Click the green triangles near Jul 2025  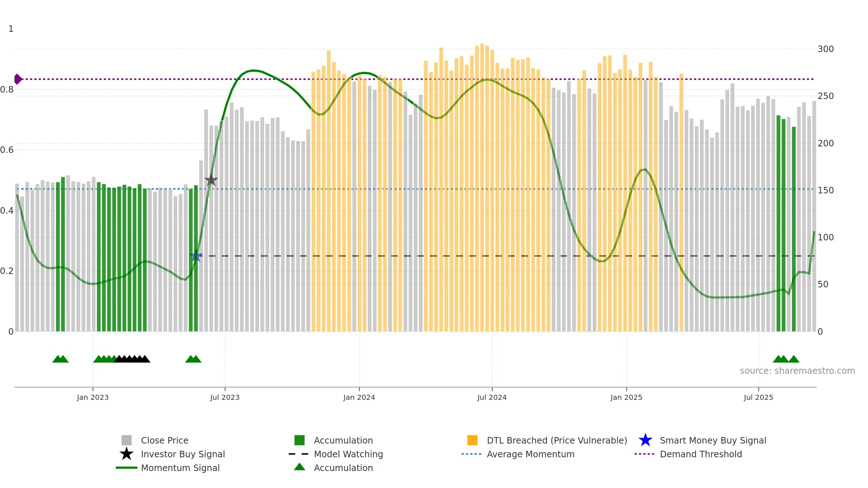pos(786,359)
